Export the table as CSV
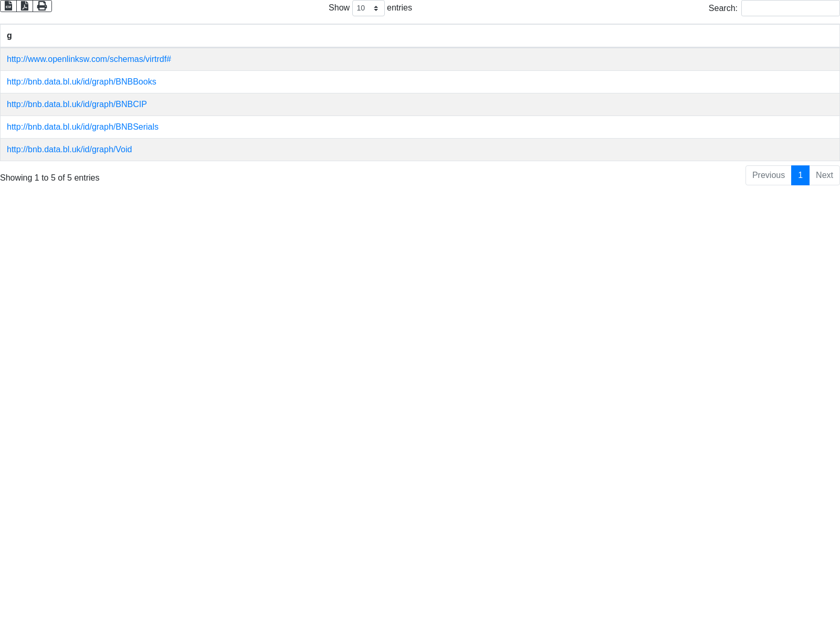 pos(8,6)
